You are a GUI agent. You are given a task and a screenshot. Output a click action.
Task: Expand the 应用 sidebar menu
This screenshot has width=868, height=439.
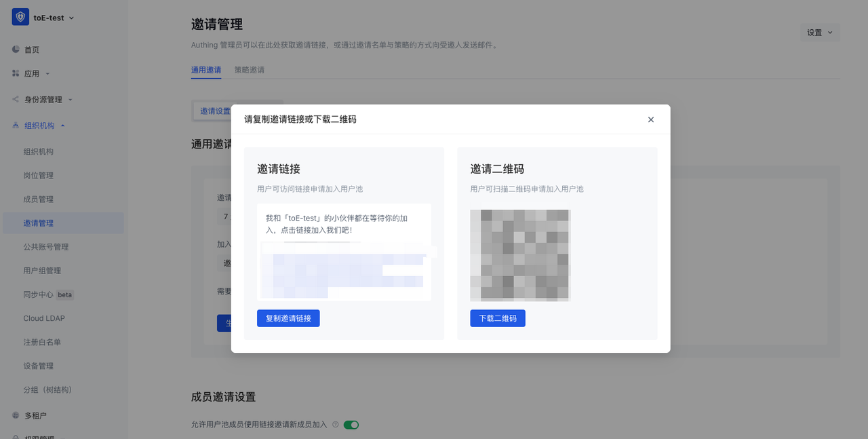point(37,73)
